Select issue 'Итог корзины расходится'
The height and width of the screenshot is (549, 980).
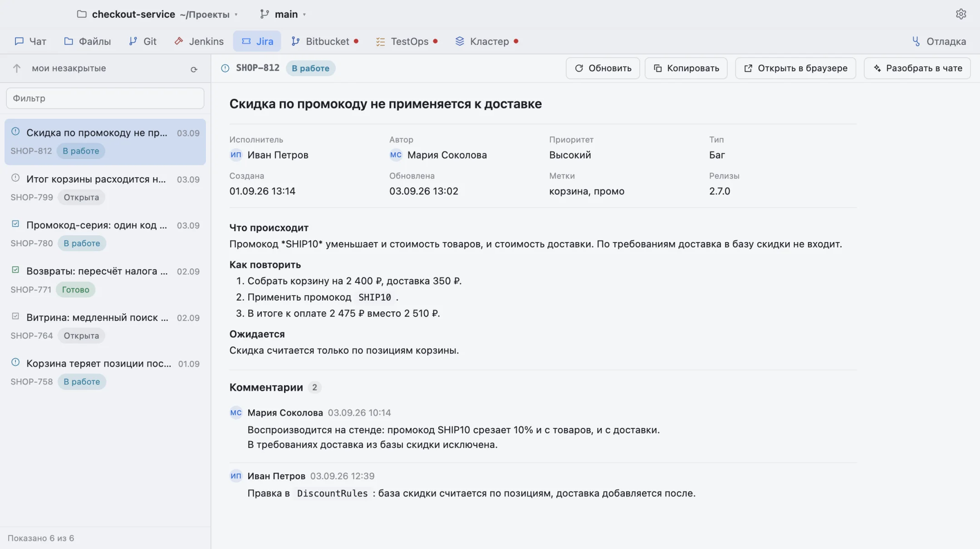click(105, 188)
